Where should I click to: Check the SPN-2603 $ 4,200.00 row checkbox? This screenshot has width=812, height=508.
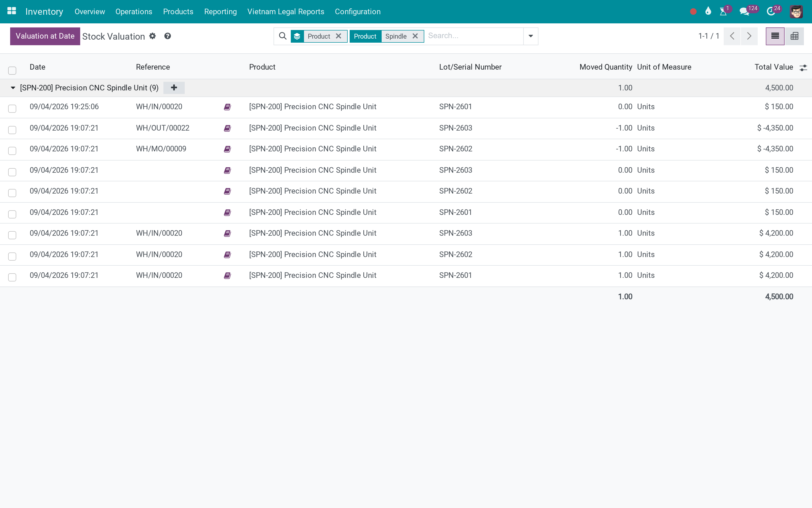12,235
